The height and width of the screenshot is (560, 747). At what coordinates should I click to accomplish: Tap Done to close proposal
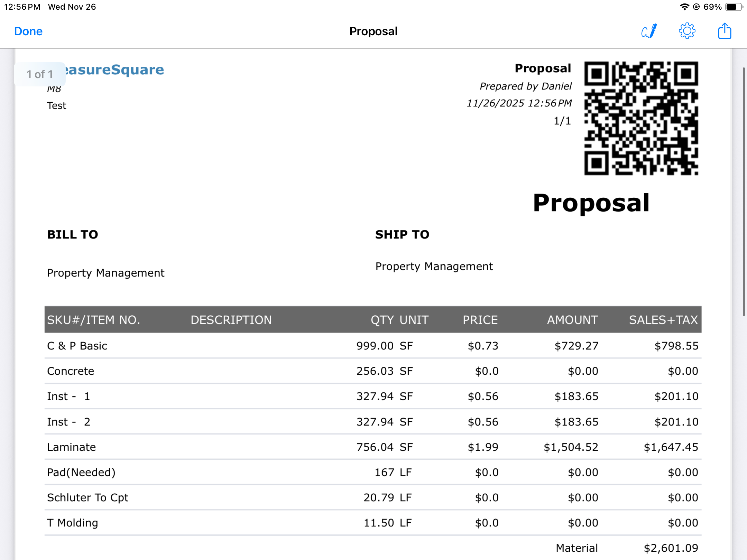(28, 31)
